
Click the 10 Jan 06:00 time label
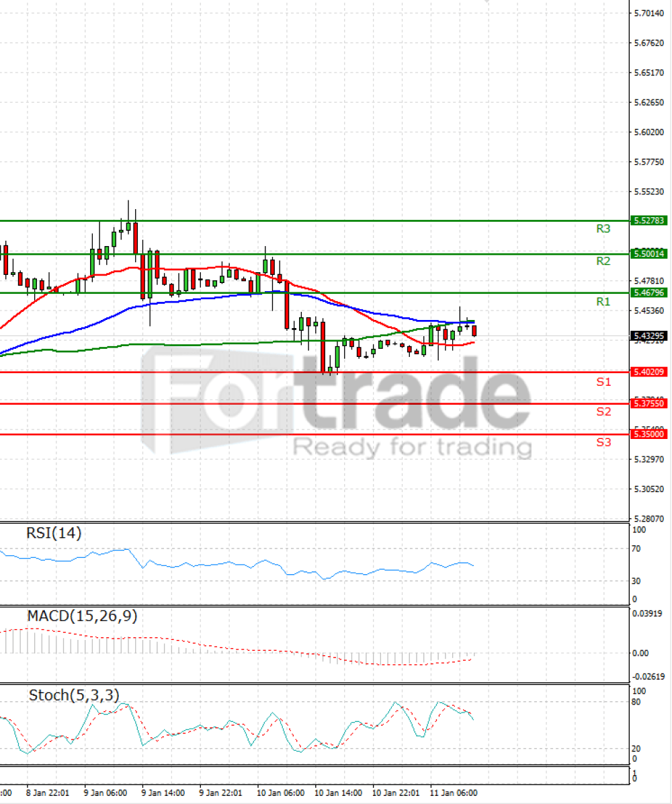pyautogui.click(x=280, y=793)
